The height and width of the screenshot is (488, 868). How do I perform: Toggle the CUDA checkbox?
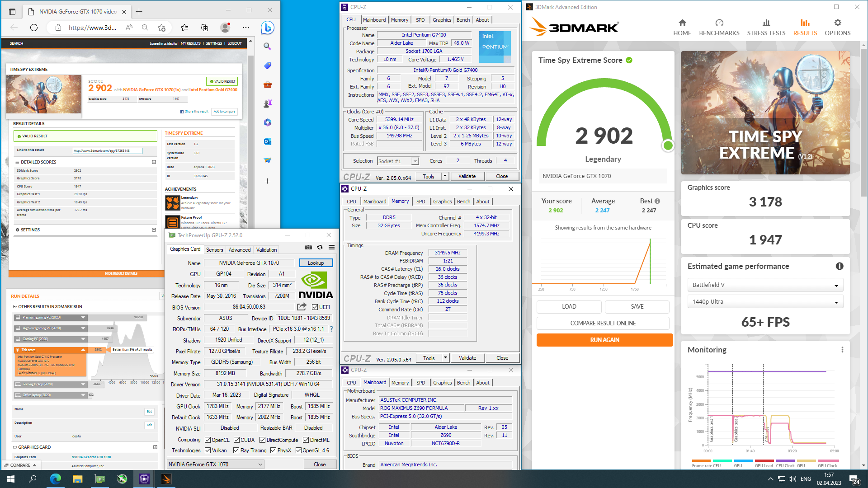point(236,440)
